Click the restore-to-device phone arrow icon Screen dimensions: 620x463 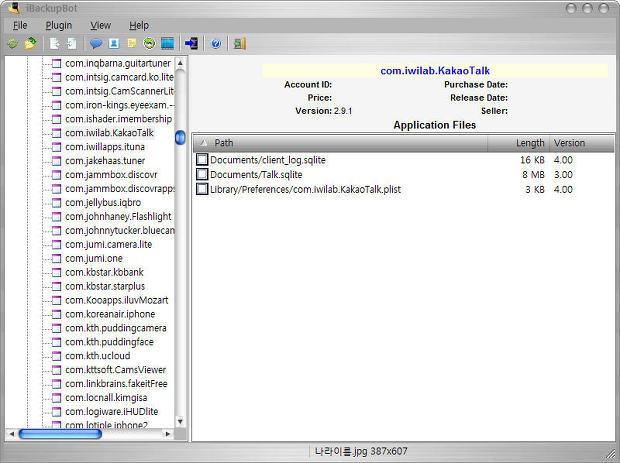191,43
